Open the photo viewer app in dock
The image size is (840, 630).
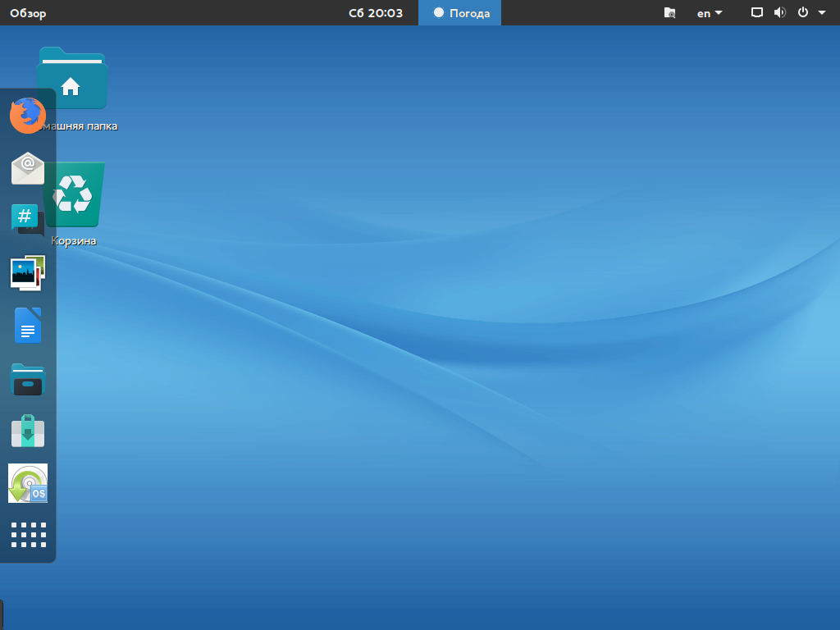(28, 272)
